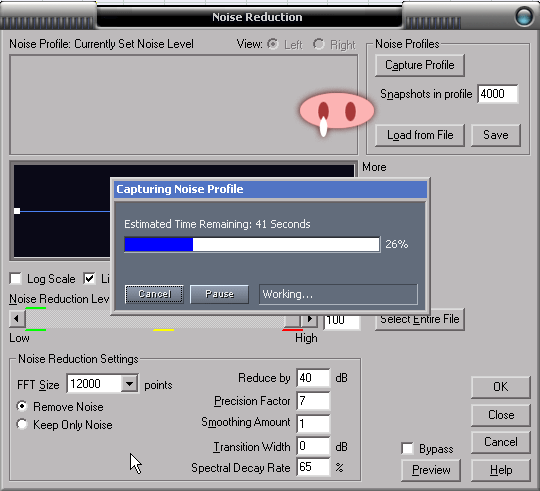540x491 pixels.
Task: Select Keep Only Noise option
Action: point(22,424)
